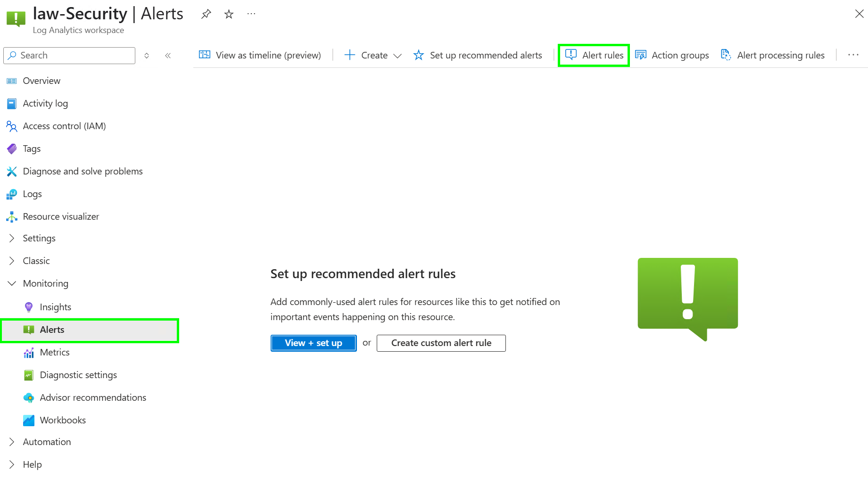Click the 'Set up recommended alert rules' heading

(363, 274)
